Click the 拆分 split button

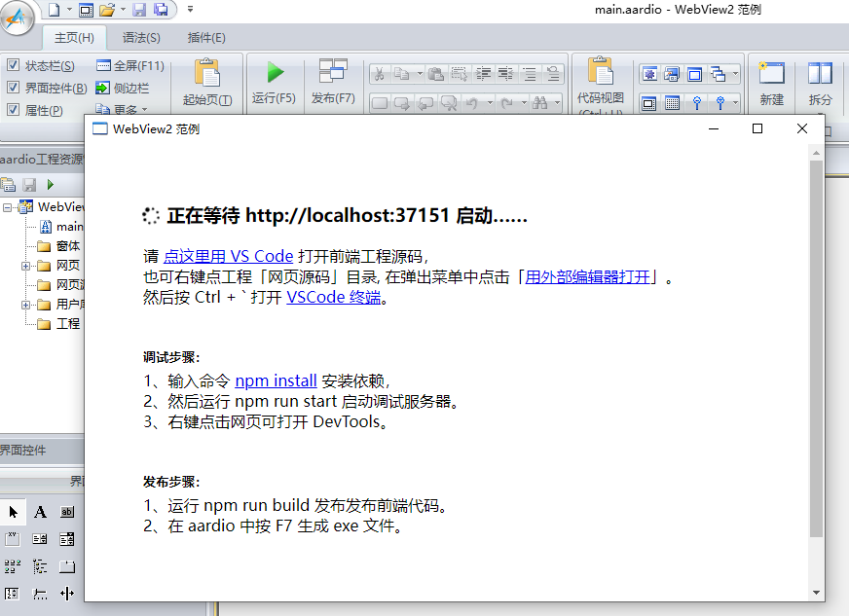[x=820, y=83]
